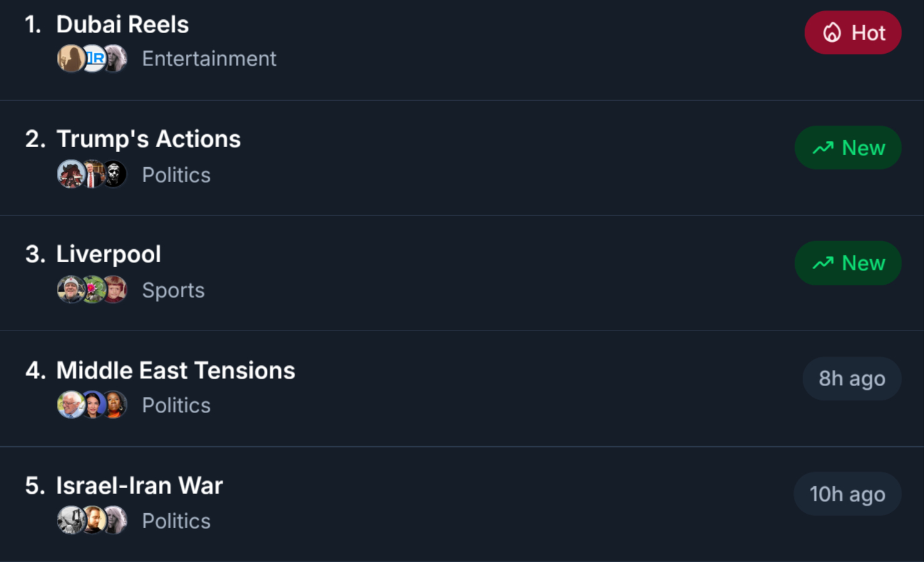Click the 10h ago timestamp badge

847,494
